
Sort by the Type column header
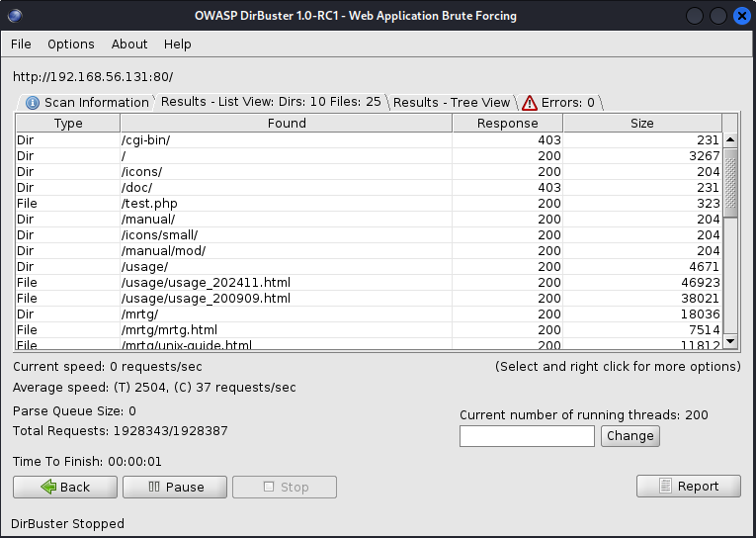pos(68,123)
